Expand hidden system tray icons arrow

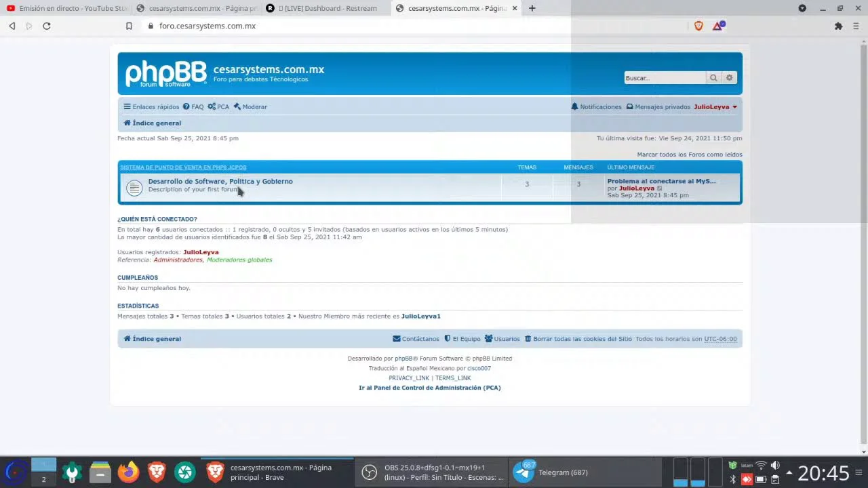coord(789,472)
